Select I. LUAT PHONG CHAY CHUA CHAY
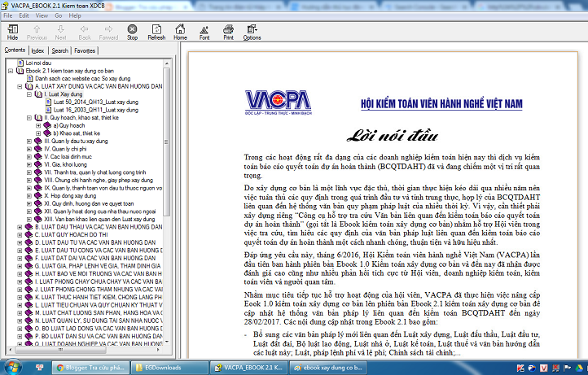Image resolution: width=588 pixels, height=375 pixels. [x=99, y=281]
